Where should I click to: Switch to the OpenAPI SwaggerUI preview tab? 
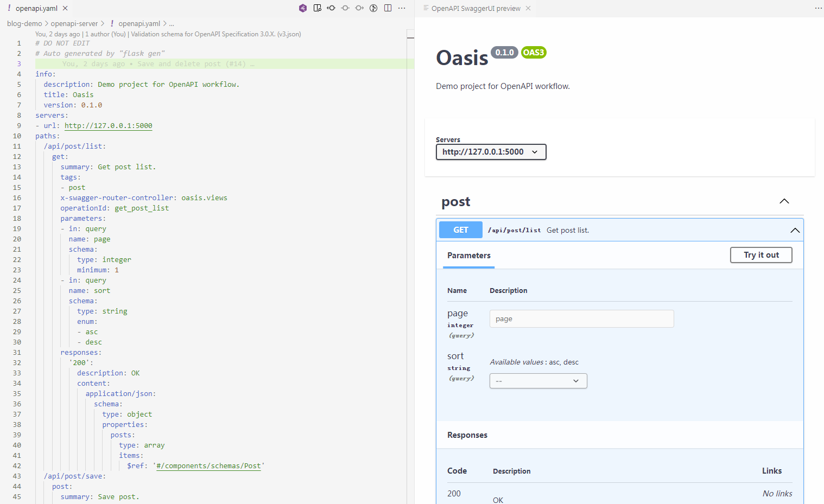tap(476, 8)
